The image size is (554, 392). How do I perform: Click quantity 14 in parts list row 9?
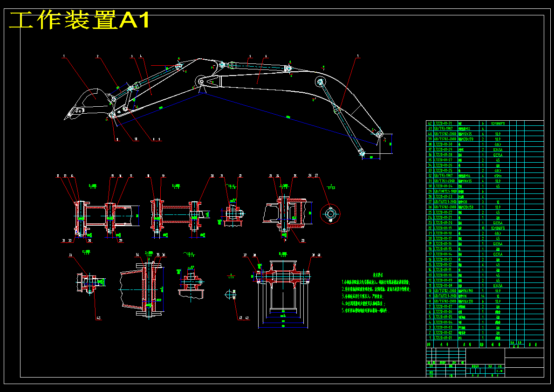483,296
